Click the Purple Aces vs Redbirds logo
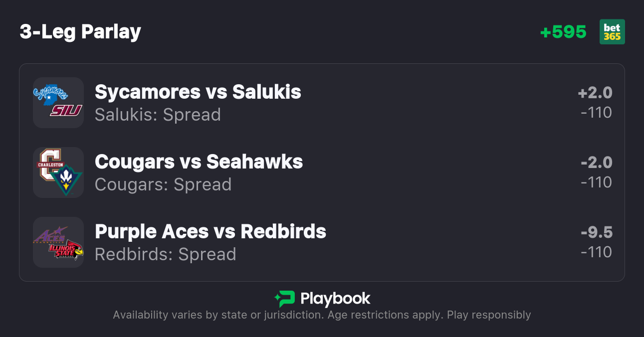644x337 pixels. tap(58, 242)
